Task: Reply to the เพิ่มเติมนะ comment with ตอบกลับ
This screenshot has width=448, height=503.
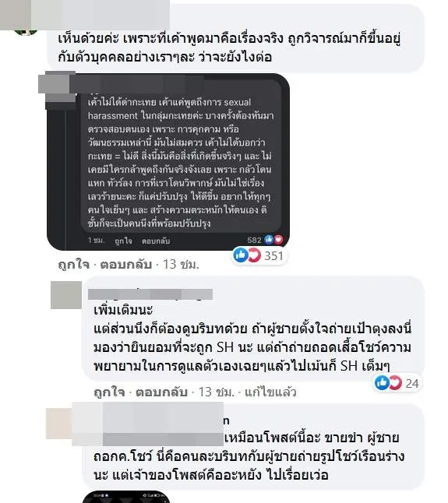Action: (x=161, y=392)
